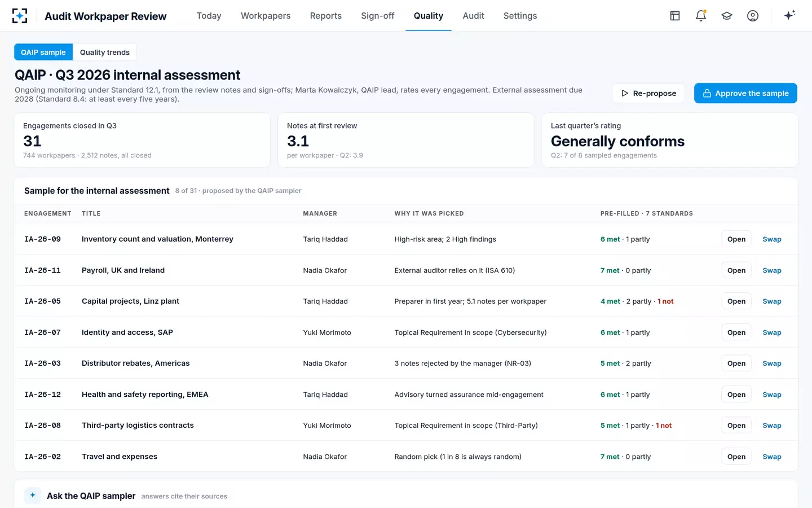Open the Settings tab
The height and width of the screenshot is (508, 812).
[520, 16]
